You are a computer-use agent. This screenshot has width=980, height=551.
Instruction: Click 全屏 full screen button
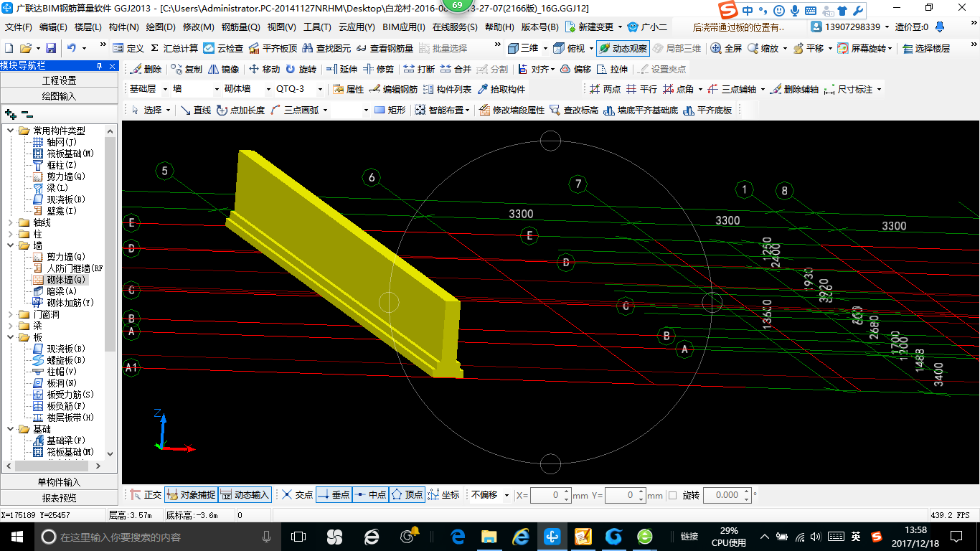pos(726,48)
